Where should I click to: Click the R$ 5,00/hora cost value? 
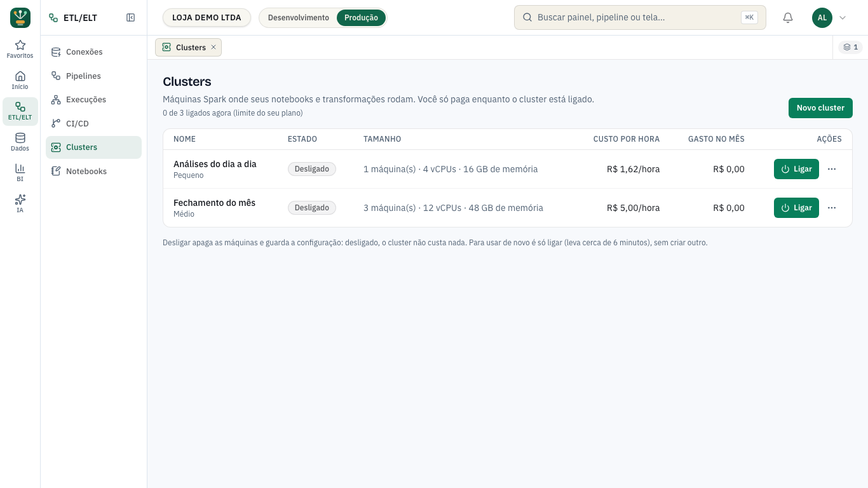(x=633, y=208)
